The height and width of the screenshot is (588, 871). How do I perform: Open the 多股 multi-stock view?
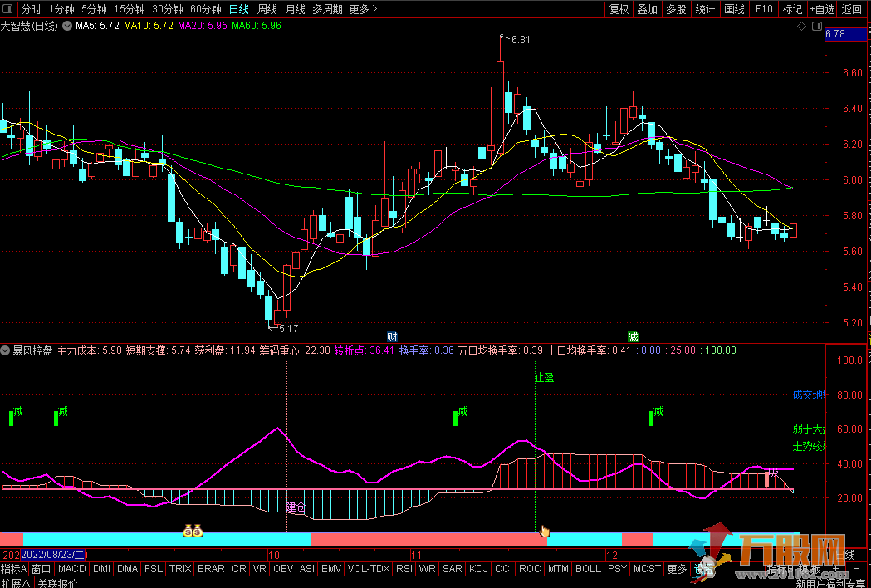click(x=676, y=9)
